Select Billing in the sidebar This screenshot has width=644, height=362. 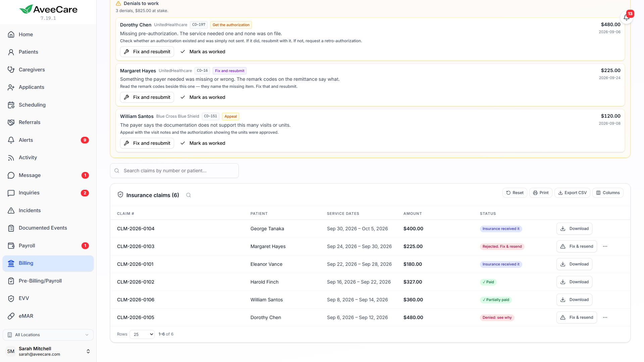(x=48, y=263)
